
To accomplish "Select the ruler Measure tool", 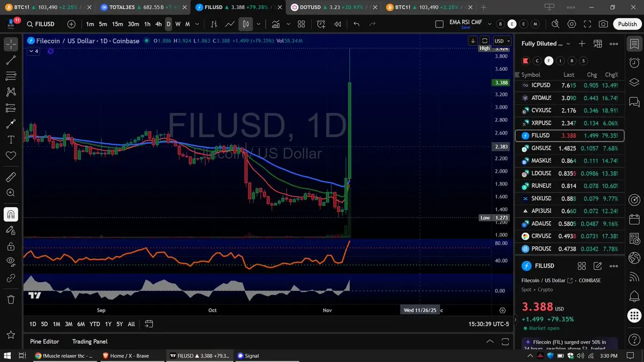I will pyautogui.click(x=11, y=176).
